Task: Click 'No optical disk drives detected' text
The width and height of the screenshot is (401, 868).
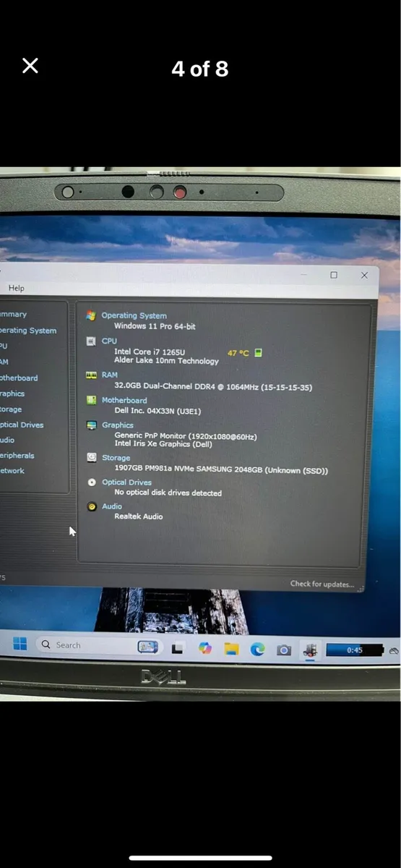Action: point(168,493)
